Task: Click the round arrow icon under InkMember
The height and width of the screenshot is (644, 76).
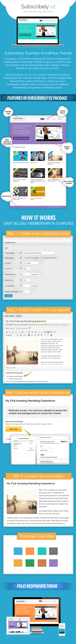Action: [x=6, y=248]
